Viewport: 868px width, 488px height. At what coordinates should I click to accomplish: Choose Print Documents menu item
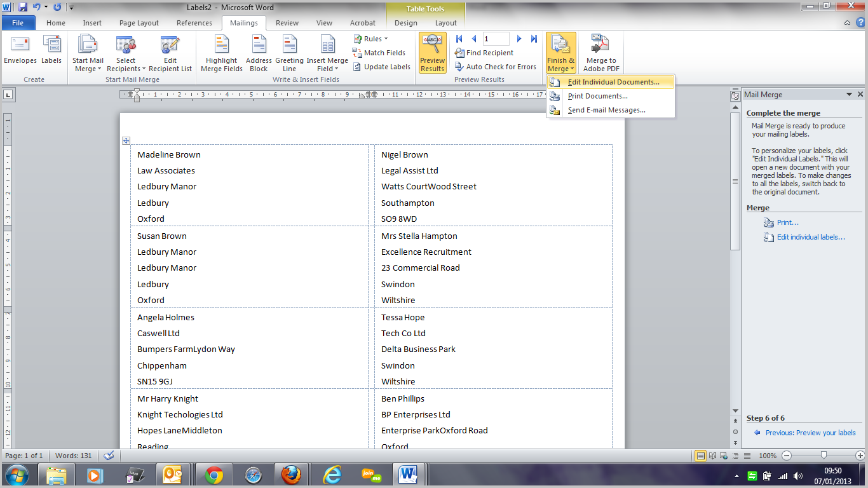610,96
